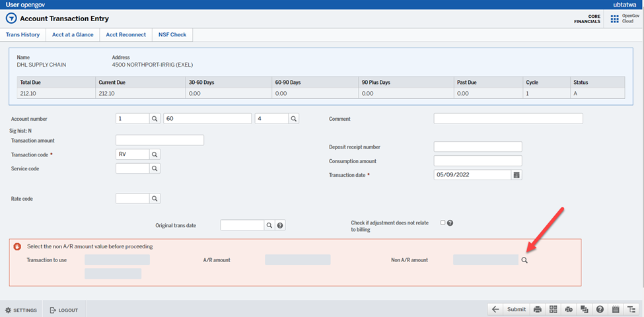
Task: Search account number first segment lookup
Action: 155,119
